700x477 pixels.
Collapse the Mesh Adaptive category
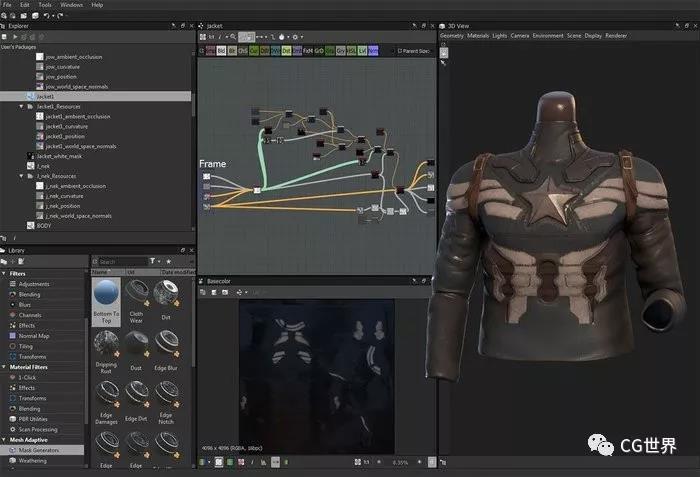click(x=4, y=440)
